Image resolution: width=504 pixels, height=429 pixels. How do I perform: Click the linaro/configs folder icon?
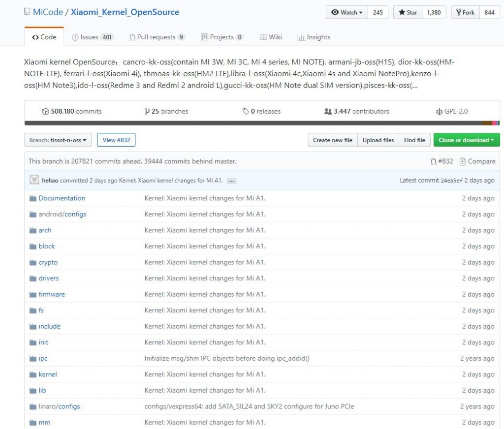point(33,406)
